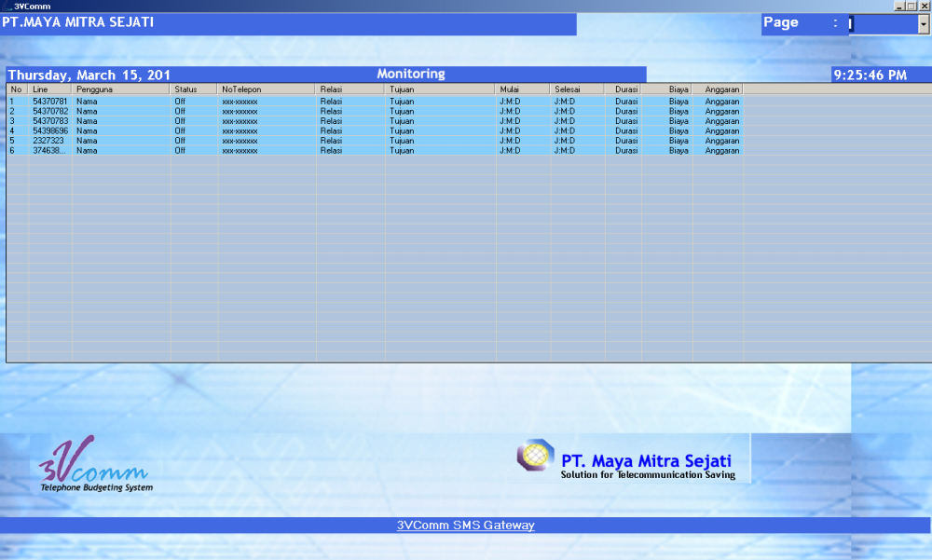
Task: Select line 2327323 in the table
Action: (48, 141)
